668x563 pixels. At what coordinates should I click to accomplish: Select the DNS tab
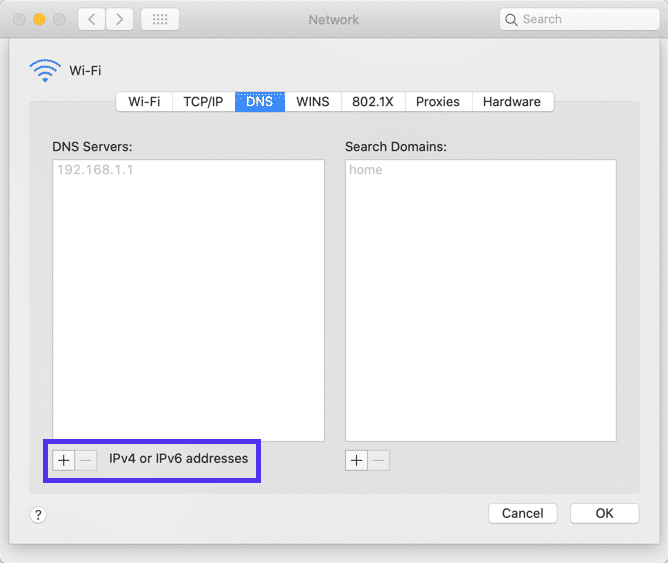[259, 102]
